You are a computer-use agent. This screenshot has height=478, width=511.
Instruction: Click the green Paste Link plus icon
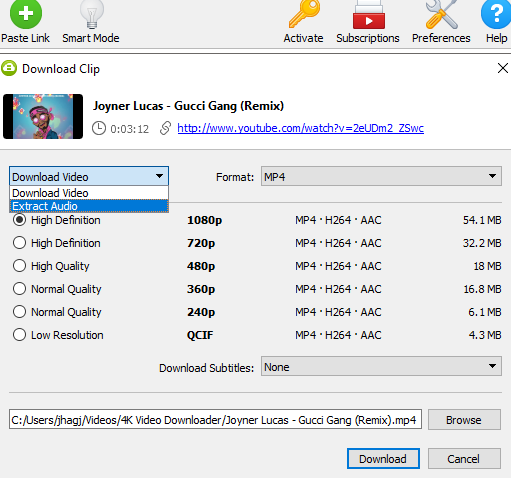tap(26, 14)
